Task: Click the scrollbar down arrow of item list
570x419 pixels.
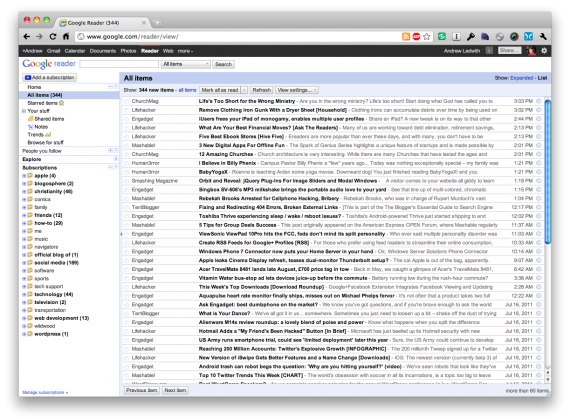Action: 547,380
